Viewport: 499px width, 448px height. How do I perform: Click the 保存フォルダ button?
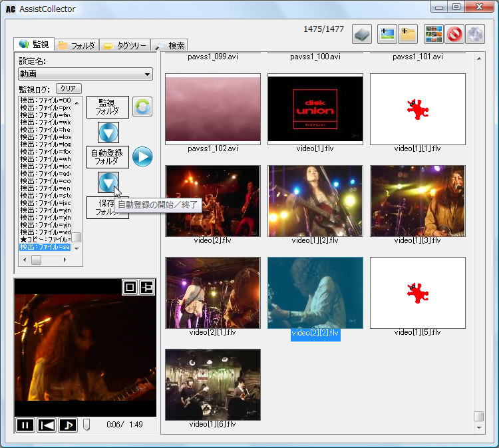point(108,208)
